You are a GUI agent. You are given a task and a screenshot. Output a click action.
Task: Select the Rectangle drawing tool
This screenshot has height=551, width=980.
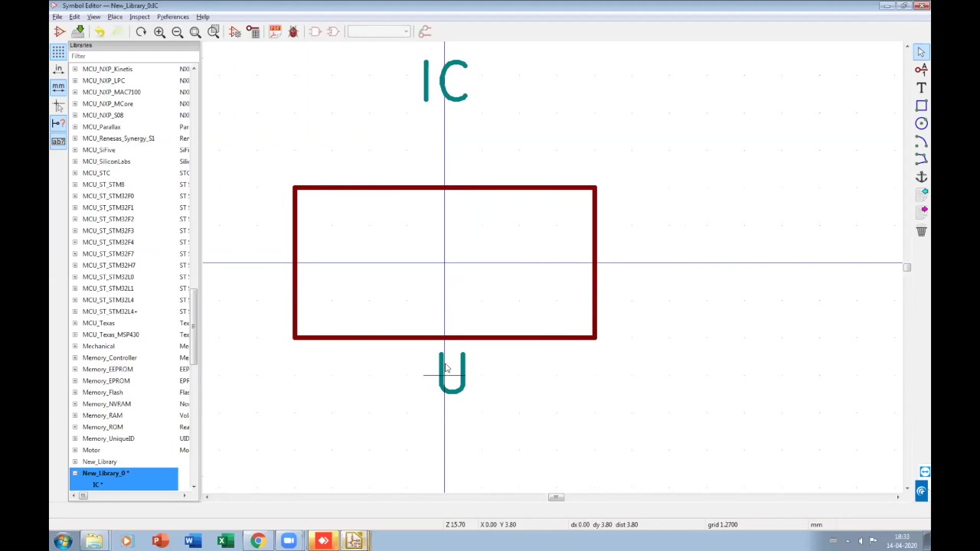coord(921,106)
